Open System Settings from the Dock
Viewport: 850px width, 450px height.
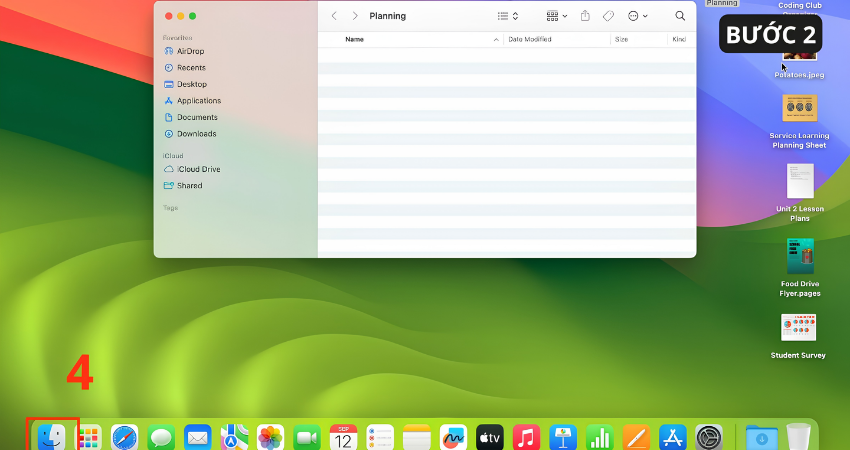709,437
